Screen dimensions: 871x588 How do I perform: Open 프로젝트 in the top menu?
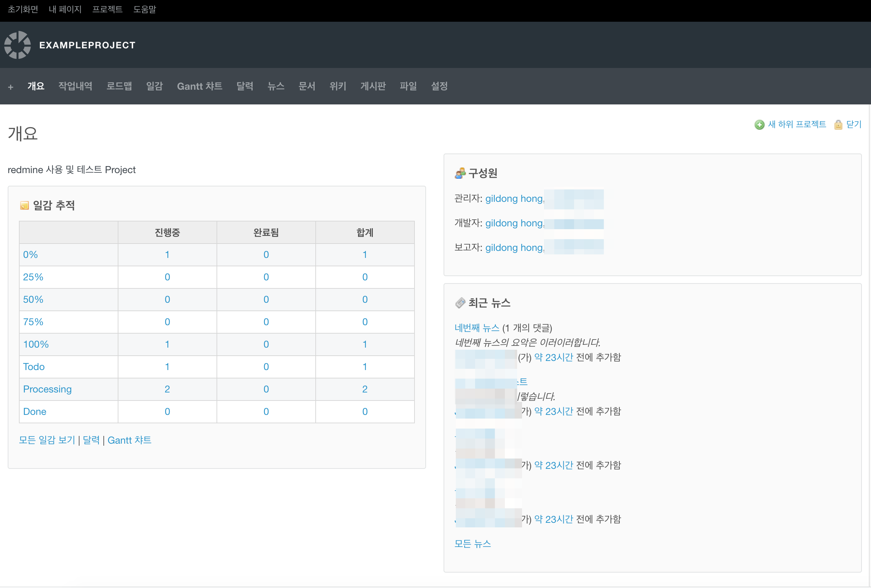pyautogui.click(x=107, y=9)
